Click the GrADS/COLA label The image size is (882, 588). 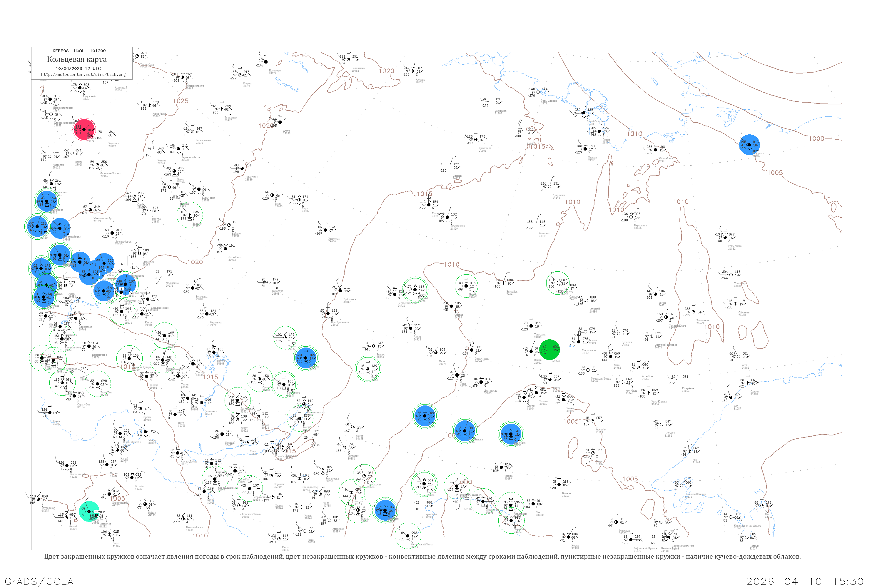pos(39,581)
